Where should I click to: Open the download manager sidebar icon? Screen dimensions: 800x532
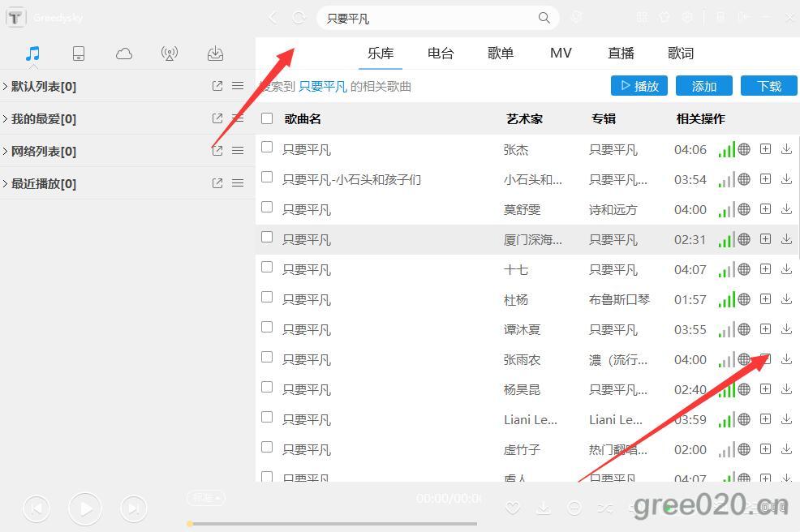(215, 54)
